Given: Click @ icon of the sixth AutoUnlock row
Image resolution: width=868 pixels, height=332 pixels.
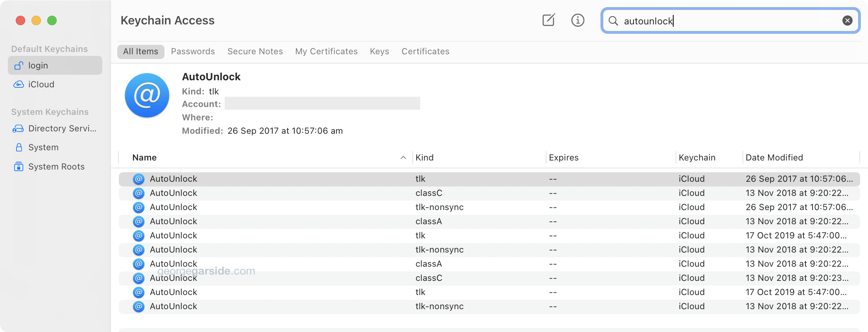Looking at the screenshot, I should pyautogui.click(x=139, y=250).
